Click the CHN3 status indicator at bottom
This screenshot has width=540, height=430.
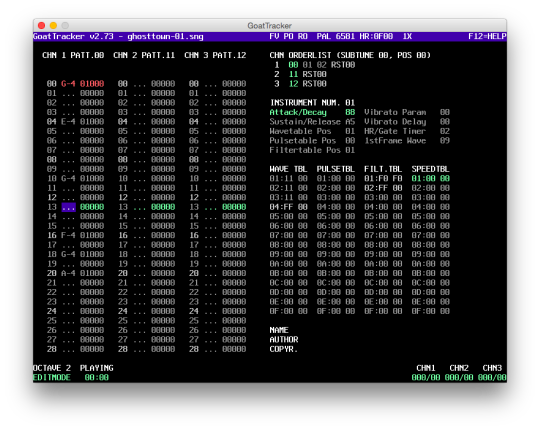[492, 368]
